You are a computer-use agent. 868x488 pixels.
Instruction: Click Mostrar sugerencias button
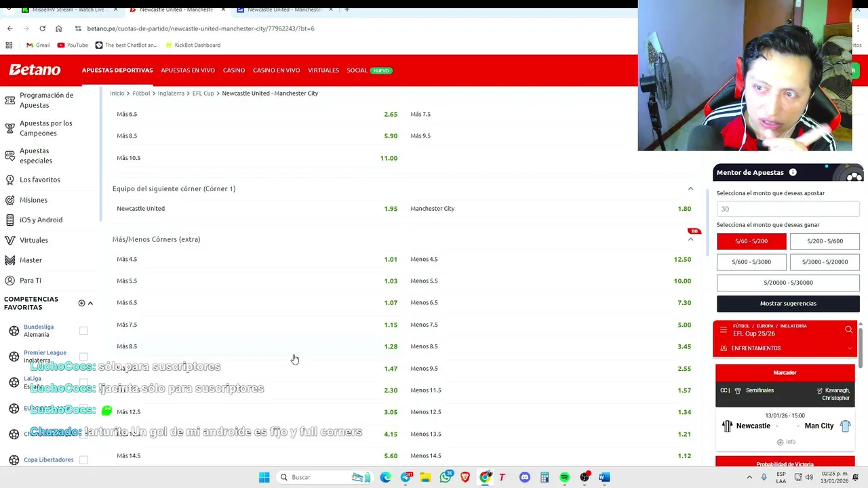[788, 304]
